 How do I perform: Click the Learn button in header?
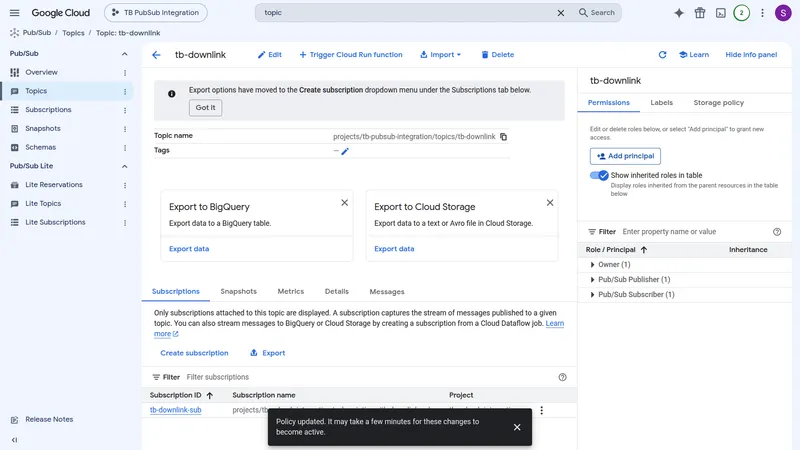[693, 55]
